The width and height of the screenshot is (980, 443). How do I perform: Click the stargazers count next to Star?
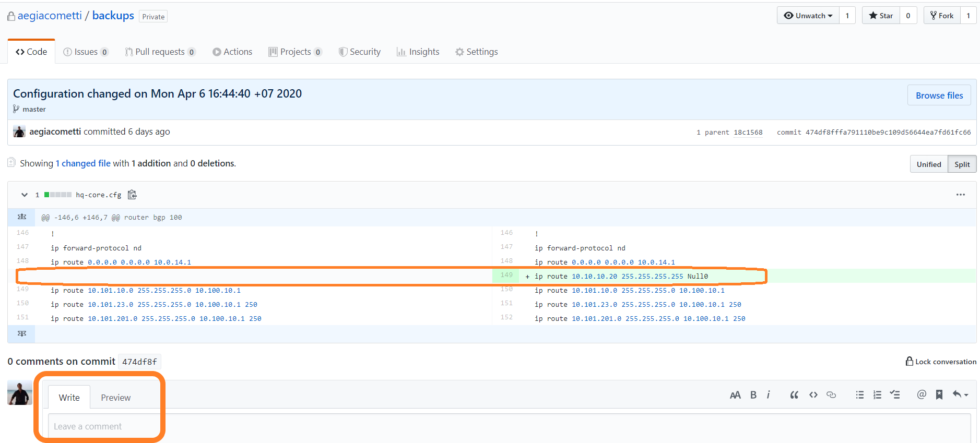click(908, 16)
